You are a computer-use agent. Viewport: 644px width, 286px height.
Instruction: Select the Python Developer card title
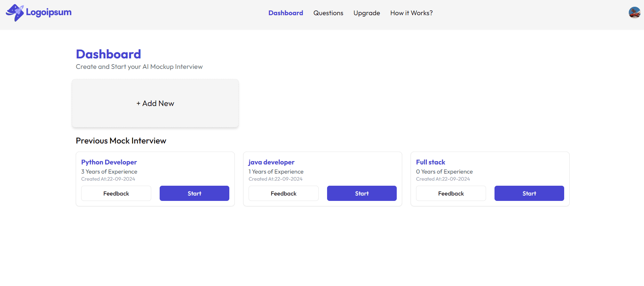pos(109,162)
